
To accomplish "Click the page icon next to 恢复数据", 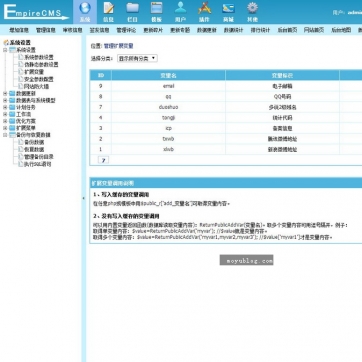I will 21,149.
